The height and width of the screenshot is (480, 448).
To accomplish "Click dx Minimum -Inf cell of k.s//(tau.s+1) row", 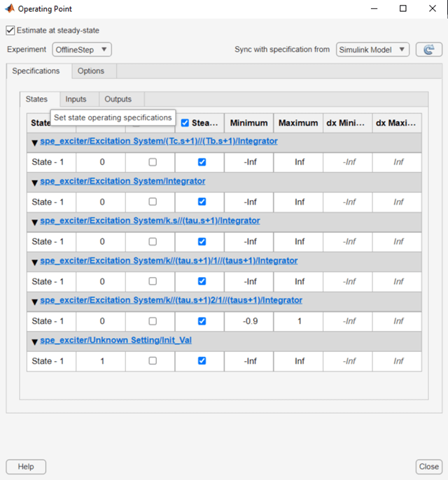I will tap(348, 241).
